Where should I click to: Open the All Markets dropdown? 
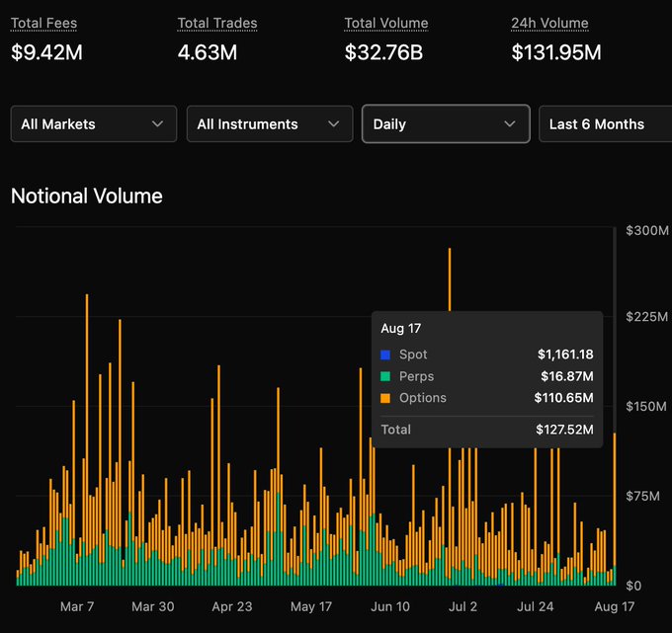(94, 124)
